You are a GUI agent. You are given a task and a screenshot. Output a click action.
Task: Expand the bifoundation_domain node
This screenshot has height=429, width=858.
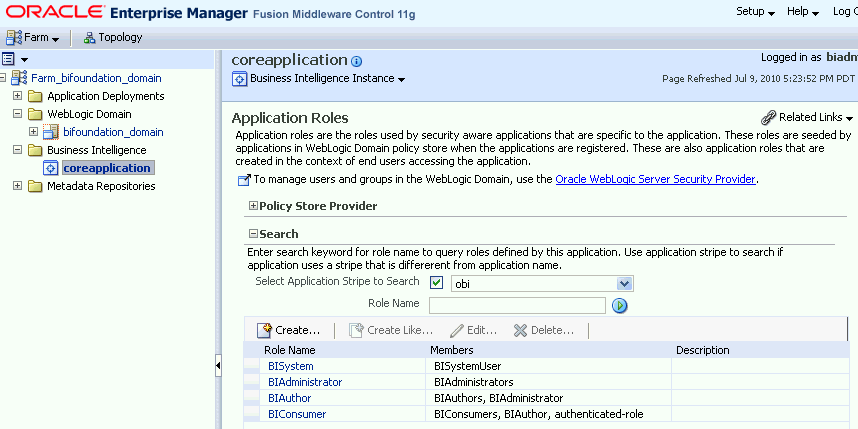[x=33, y=132]
